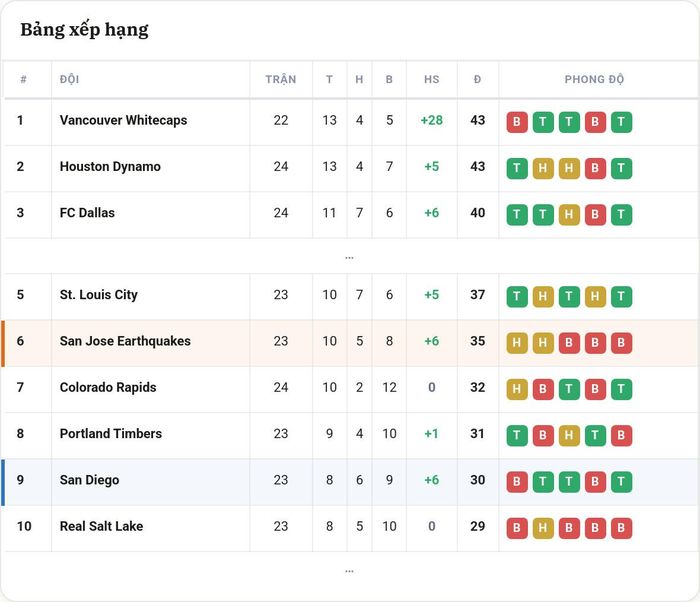Click FC Dallas' yellow H form badge
700x602 pixels.
(569, 215)
